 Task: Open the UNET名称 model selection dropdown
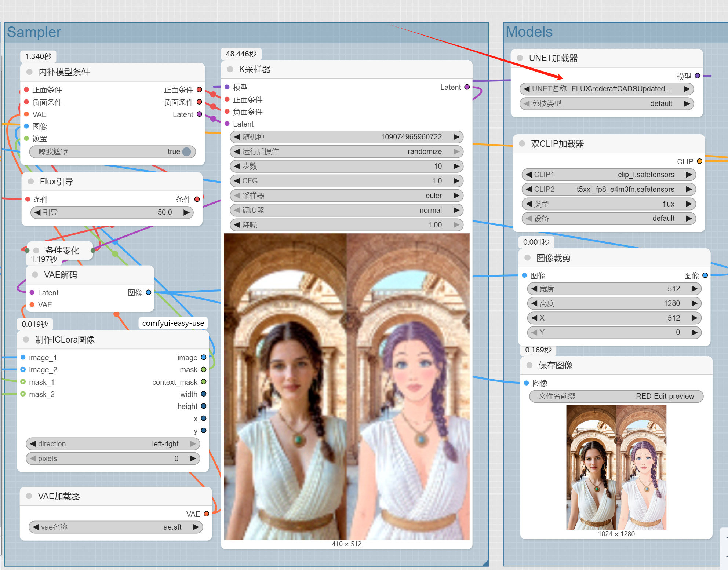click(606, 89)
